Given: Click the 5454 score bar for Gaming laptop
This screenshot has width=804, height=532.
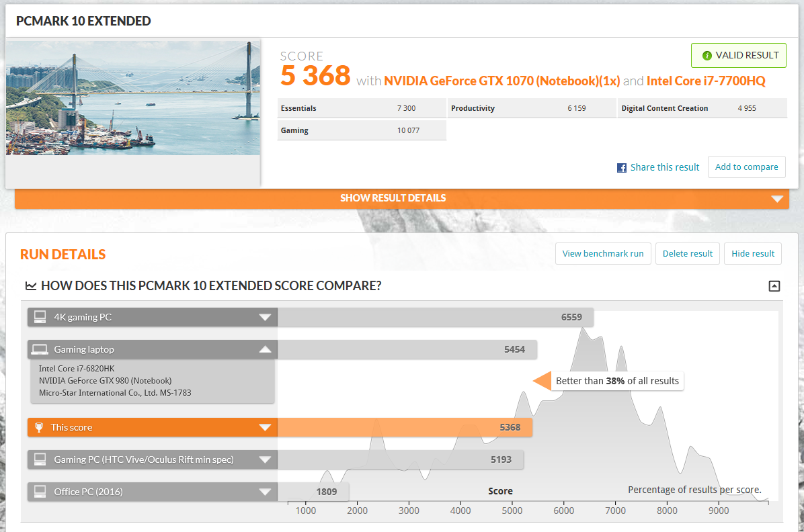Looking at the screenshot, I should pyautogui.click(x=407, y=349).
